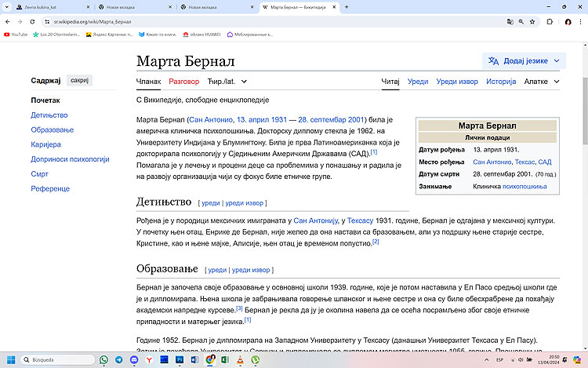Open the Историја tab
588x368 pixels.
[x=500, y=81]
